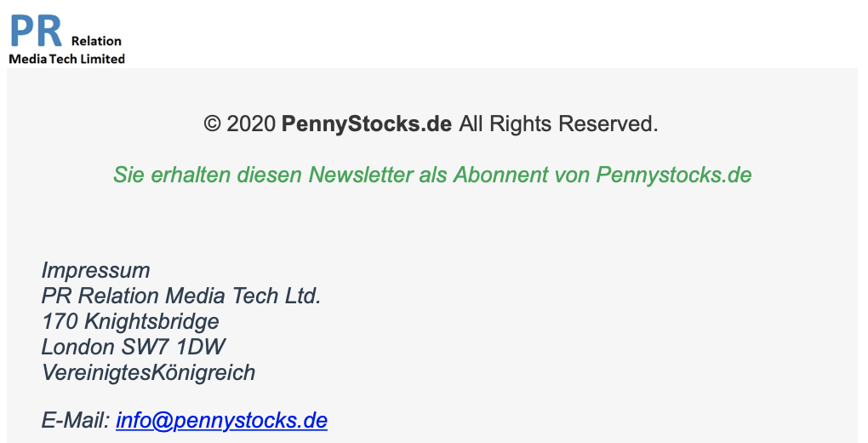Click the Impressum heading
Image resolution: width=868 pixels, height=443 pixels.
[95, 271]
